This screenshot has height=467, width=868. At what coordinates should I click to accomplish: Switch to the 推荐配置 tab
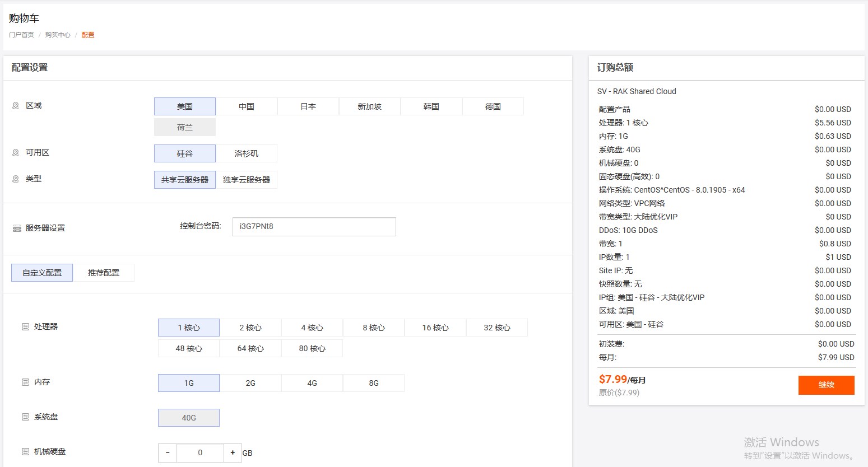tap(103, 273)
